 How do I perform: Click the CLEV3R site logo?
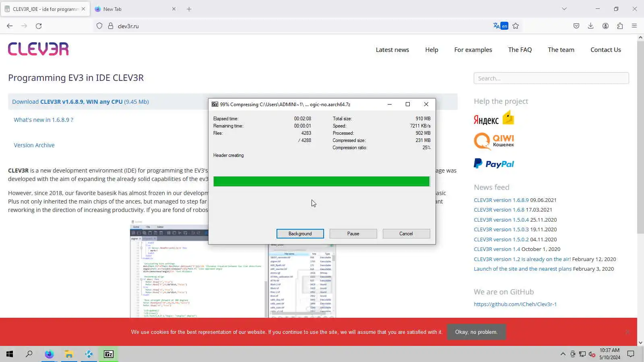point(38,49)
